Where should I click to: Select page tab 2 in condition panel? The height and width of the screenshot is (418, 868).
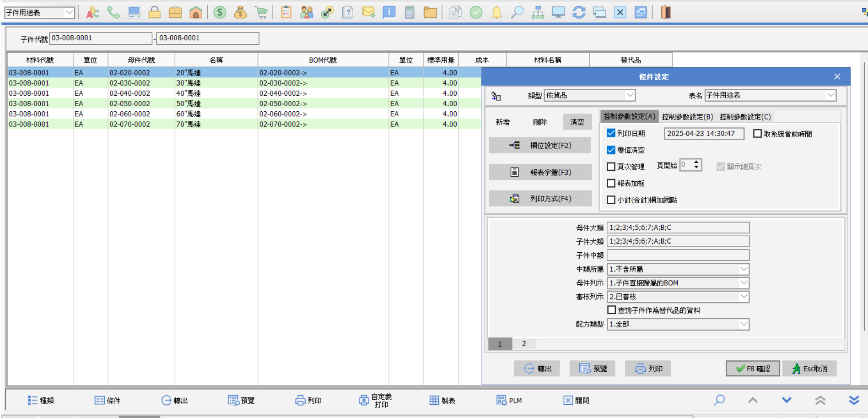coord(524,344)
